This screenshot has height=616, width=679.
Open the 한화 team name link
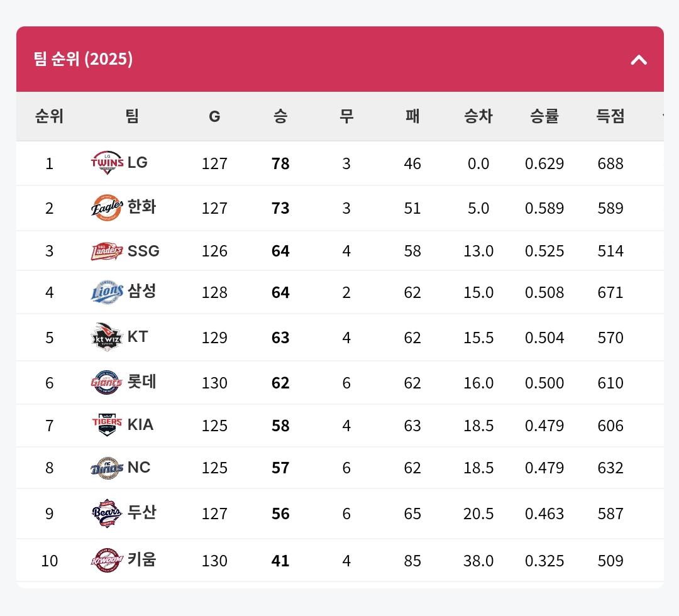click(142, 207)
